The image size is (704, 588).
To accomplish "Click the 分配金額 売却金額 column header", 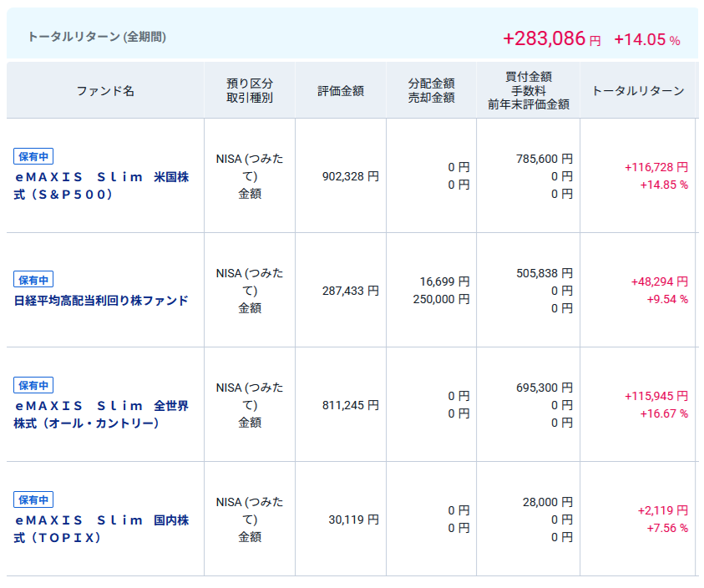I will click(431, 90).
